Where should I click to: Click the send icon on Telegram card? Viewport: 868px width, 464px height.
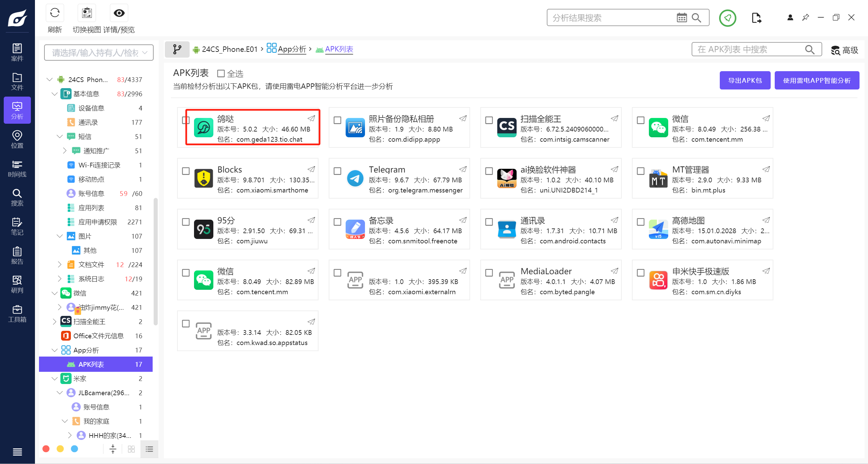(x=463, y=169)
